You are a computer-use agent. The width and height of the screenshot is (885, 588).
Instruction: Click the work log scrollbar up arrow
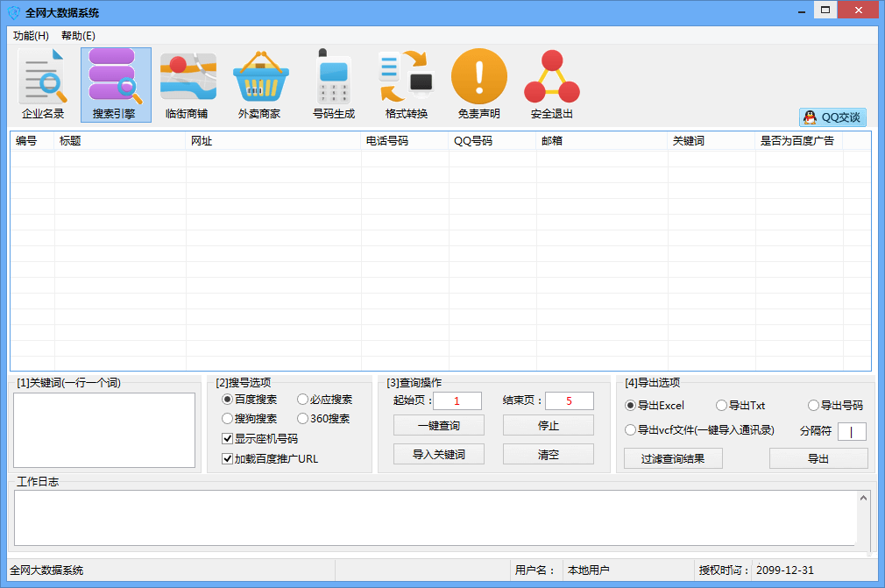863,498
